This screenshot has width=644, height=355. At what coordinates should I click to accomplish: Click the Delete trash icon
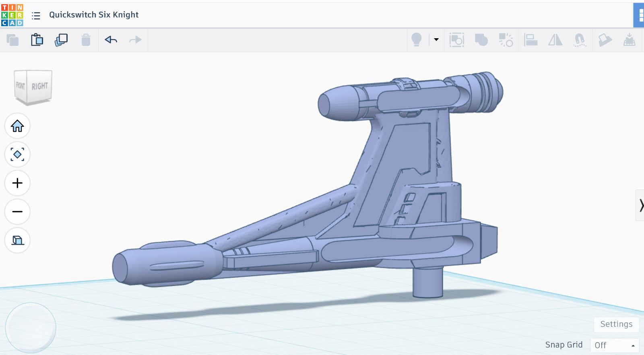(x=86, y=40)
